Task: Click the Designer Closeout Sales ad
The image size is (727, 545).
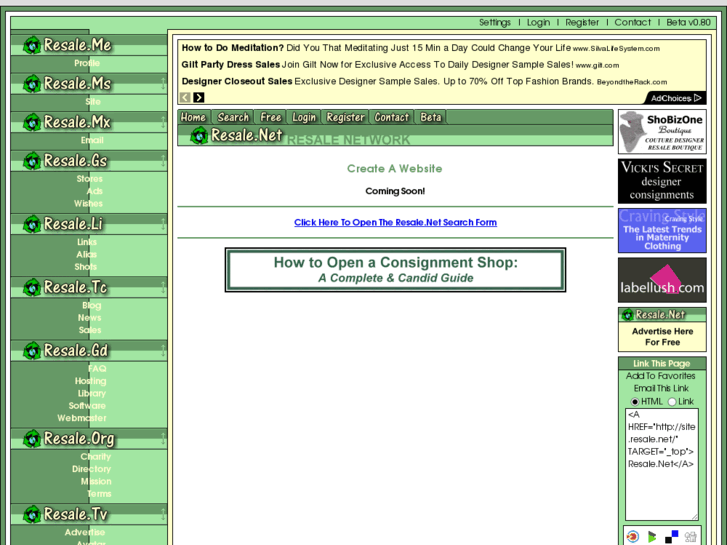Action: 424,82
